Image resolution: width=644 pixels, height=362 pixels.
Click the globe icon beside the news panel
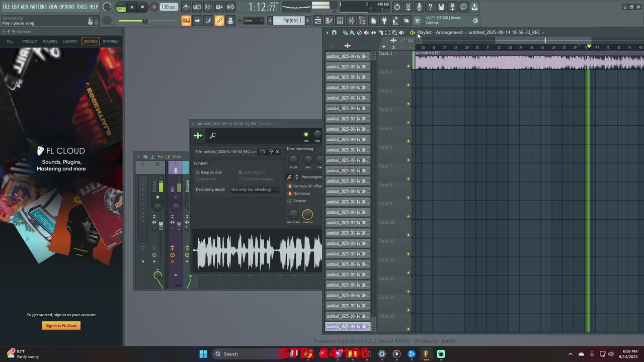coord(475,21)
